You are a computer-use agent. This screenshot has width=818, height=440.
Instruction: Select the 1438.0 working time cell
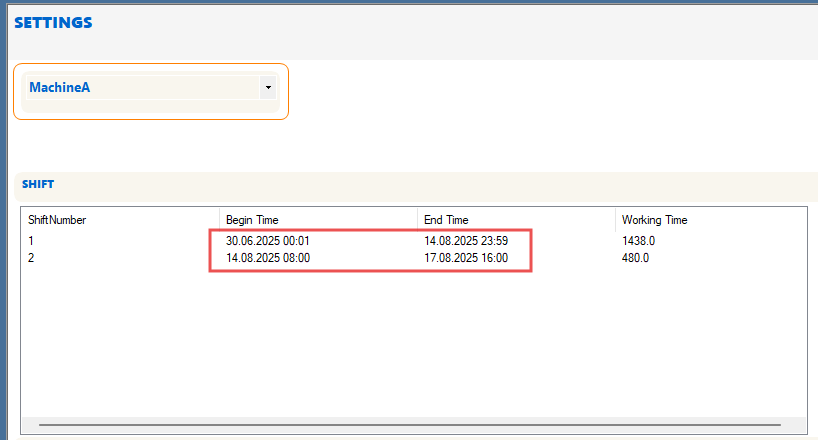point(637,241)
